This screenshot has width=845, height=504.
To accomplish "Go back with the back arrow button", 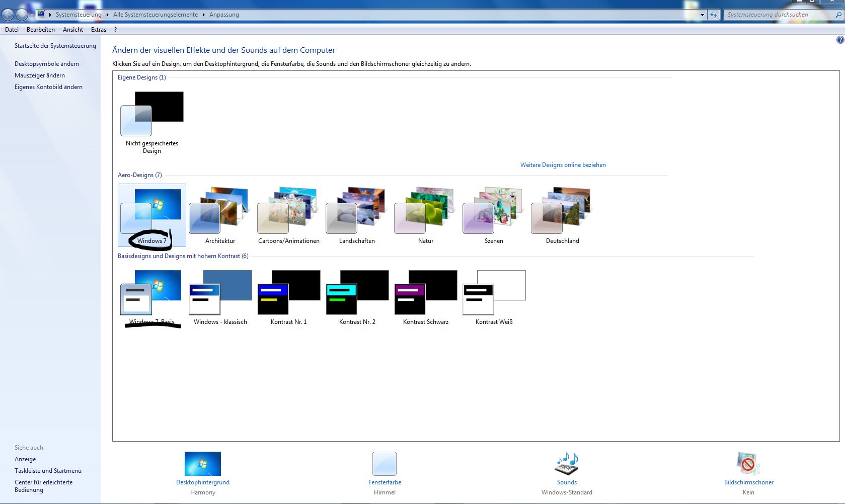I will (8, 15).
